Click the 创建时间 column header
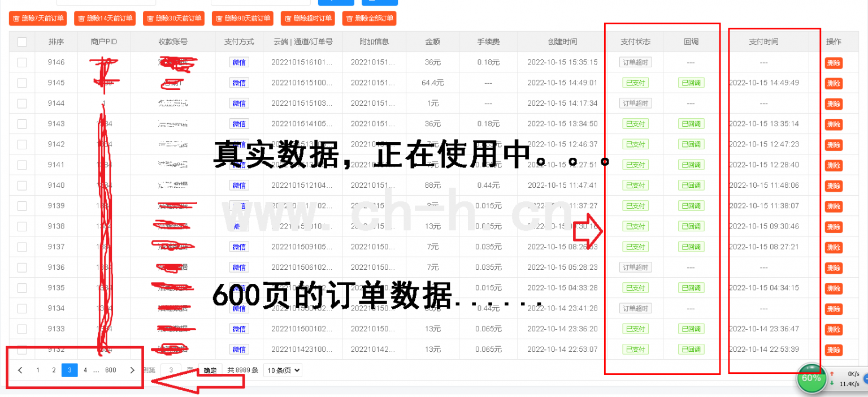 562,41
